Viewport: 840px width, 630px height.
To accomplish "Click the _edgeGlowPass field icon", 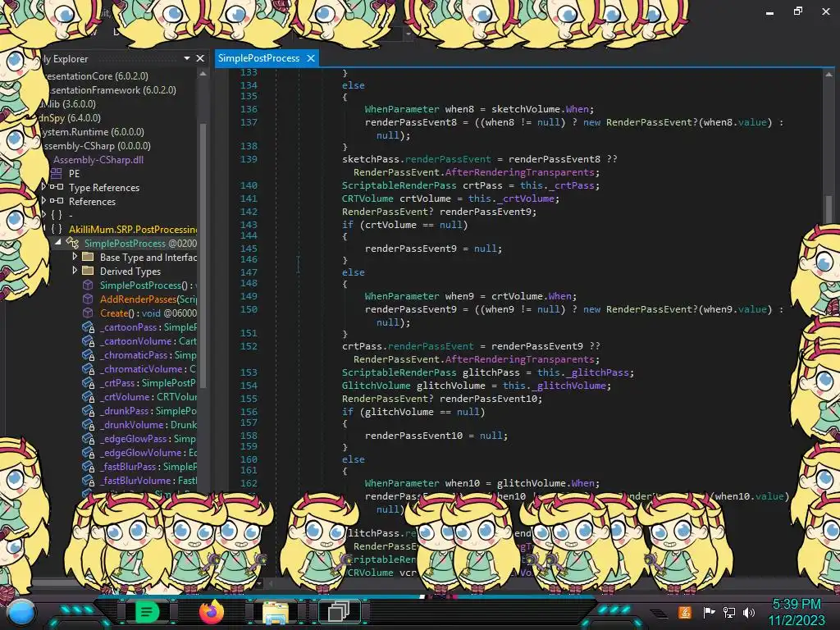I will pyautogui.click(x=88, y=438).
